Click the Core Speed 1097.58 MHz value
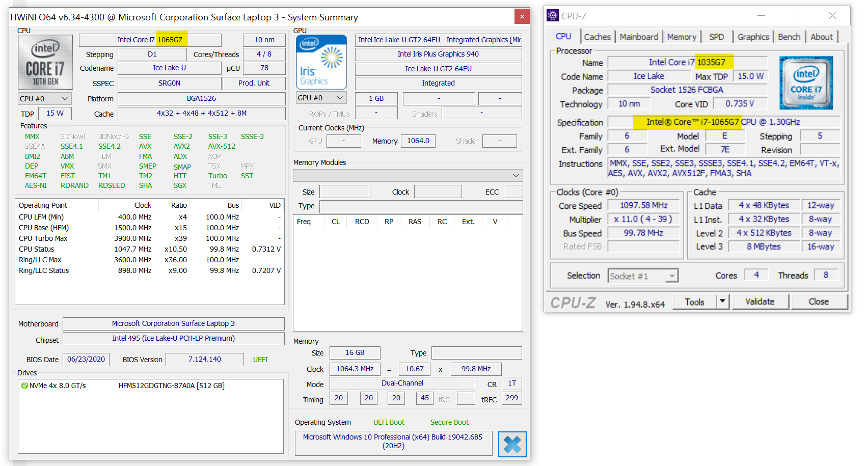Viewport: 868px width, 466px height. [x=644, y=205]
